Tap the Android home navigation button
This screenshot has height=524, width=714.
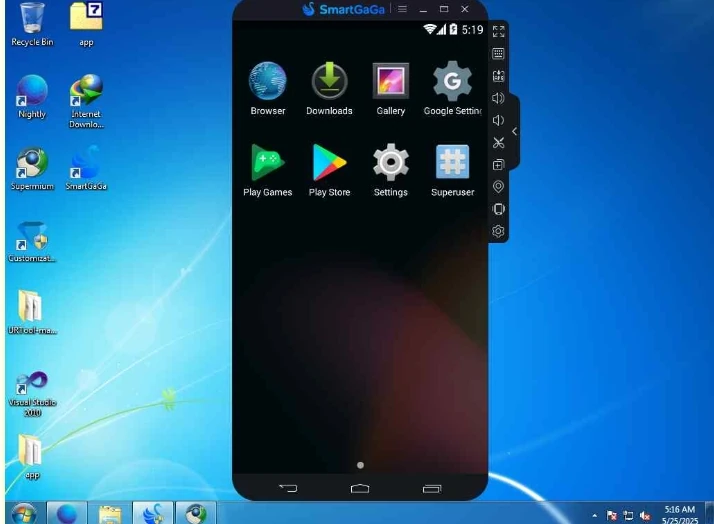click(360, 488)
